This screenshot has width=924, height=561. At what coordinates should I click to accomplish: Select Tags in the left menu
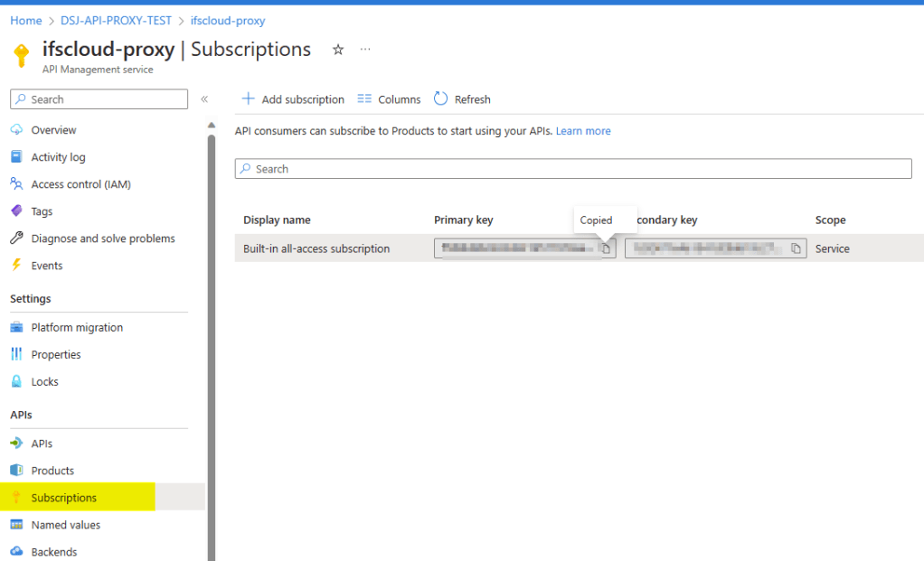[41, 210]
